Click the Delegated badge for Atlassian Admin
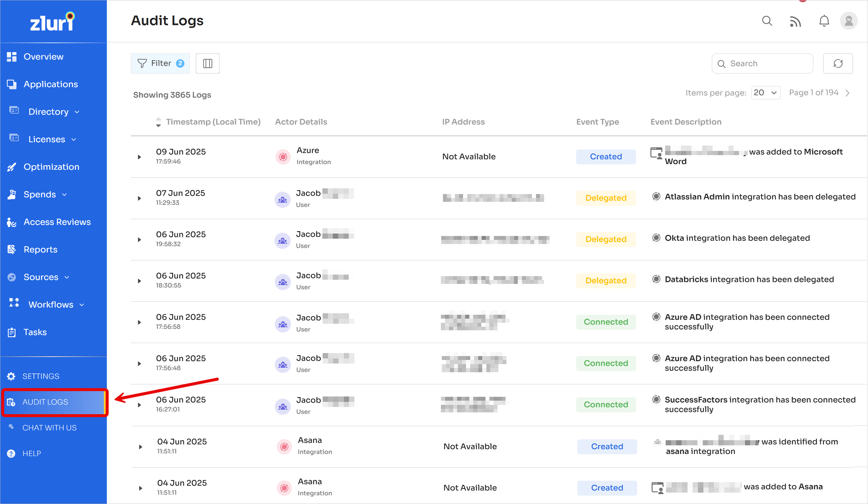Screen dimensions: 868x504 606,198
